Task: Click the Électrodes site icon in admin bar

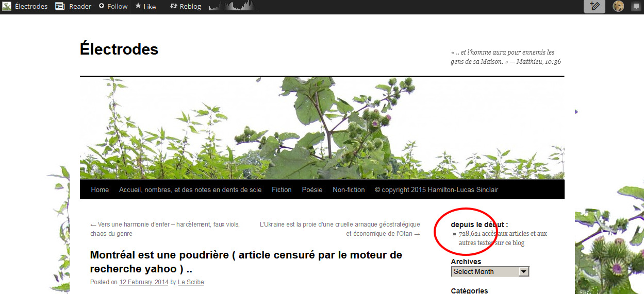Action: 7,6
